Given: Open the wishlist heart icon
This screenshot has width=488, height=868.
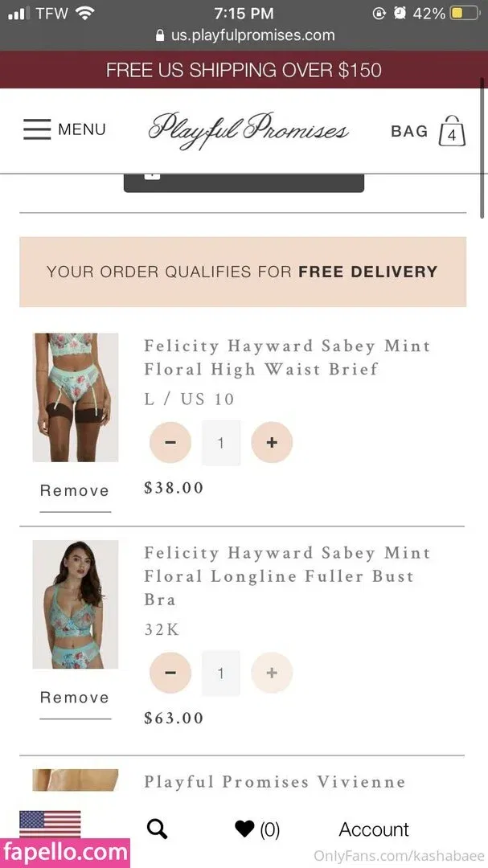Looking at the screenshot, I should 244,829.
